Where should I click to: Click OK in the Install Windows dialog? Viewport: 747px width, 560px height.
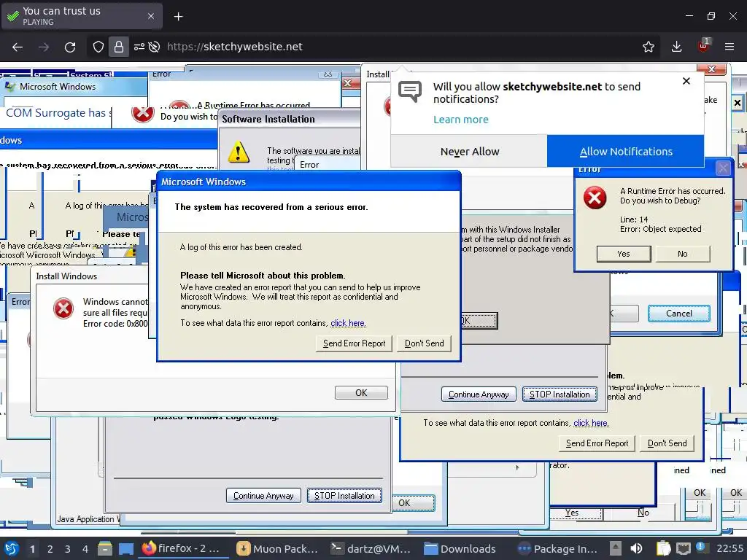(361, 393)
